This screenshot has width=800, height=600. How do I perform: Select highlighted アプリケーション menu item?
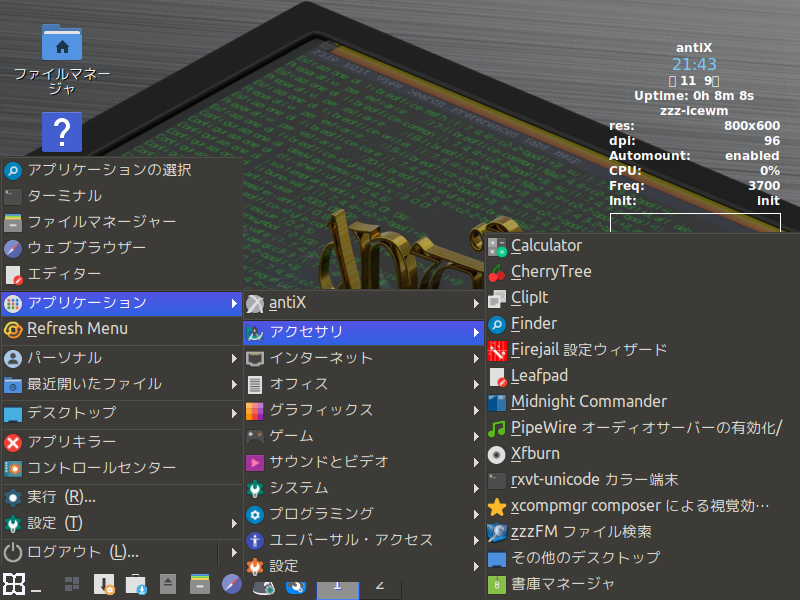point(121,304)
